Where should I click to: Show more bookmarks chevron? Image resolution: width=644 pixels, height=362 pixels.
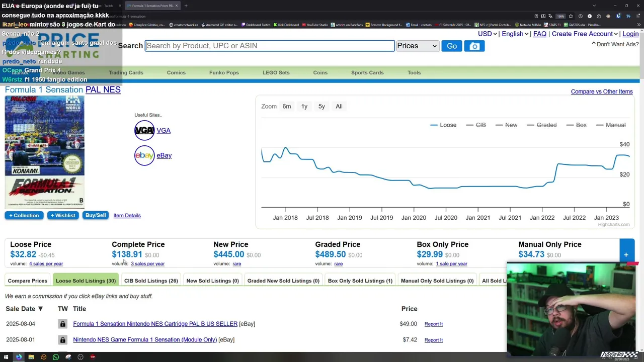638,25
